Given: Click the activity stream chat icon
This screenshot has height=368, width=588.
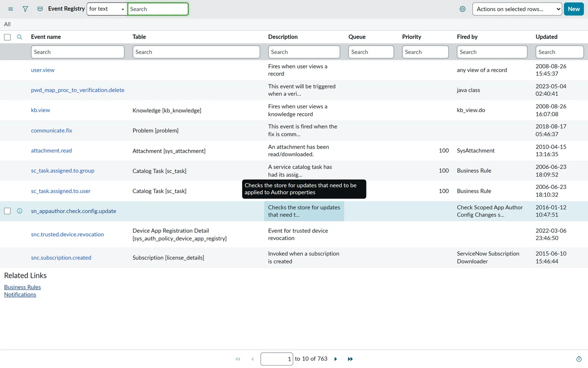Looking at the screenshot, I should [x=40, y=9].
